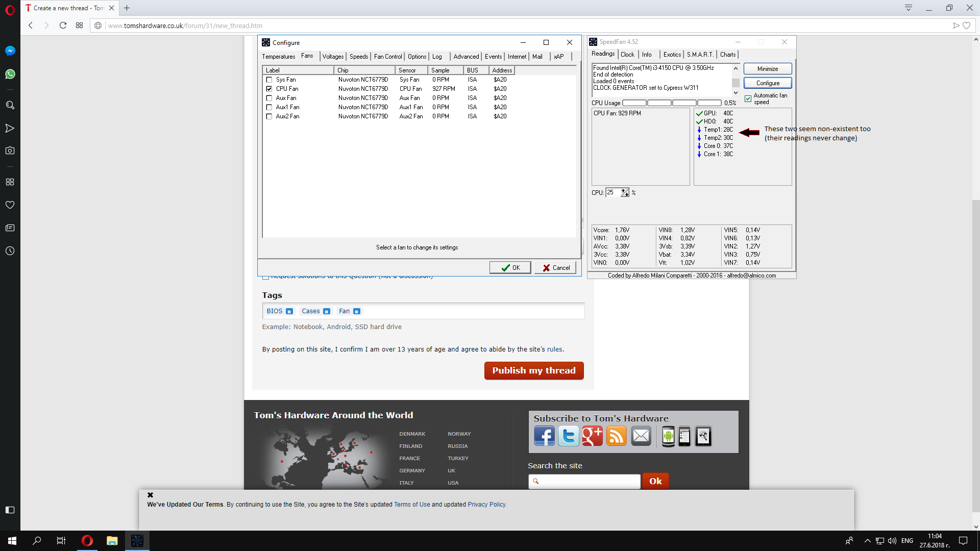Open WhatsApp in Opera sidebar
This screenshot has width=980, height=551.
pos(10,74)
